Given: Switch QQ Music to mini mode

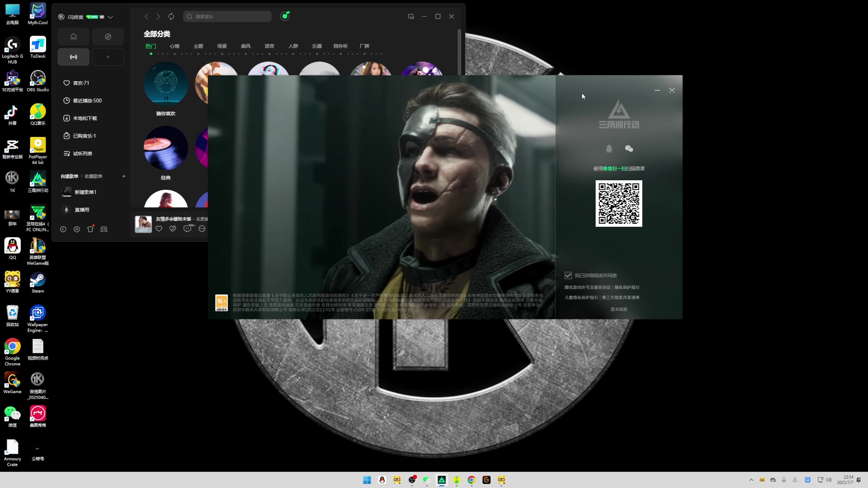Looking at the screenshot, I should (411, 17).
